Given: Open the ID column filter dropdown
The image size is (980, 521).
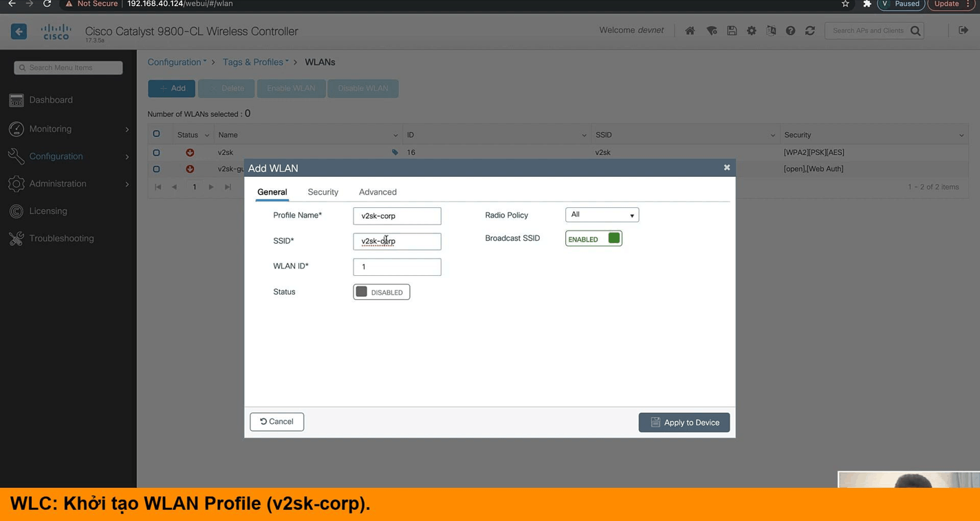Looking at the screenshot, I should coord(584,136).
